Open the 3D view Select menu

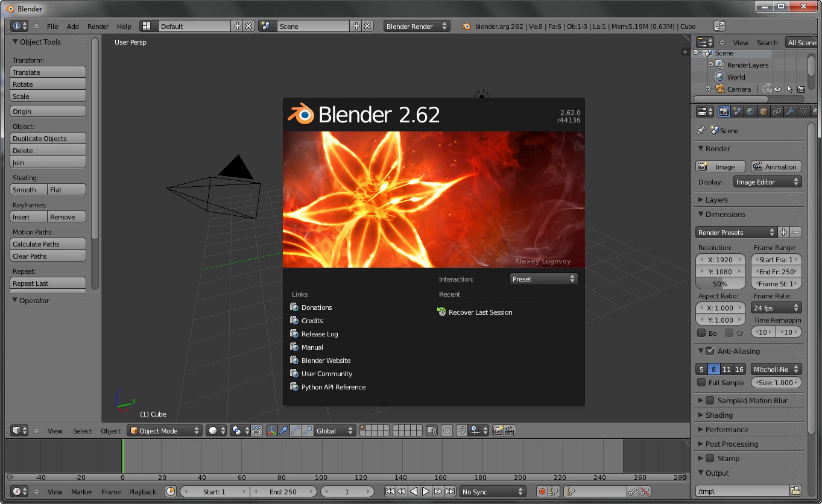83,430
